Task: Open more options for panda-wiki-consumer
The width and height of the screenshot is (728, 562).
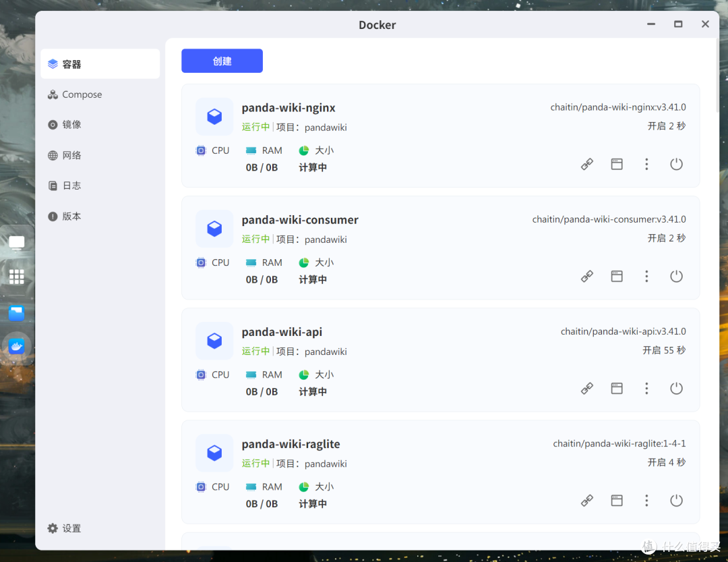Action: tap(646, 276)
